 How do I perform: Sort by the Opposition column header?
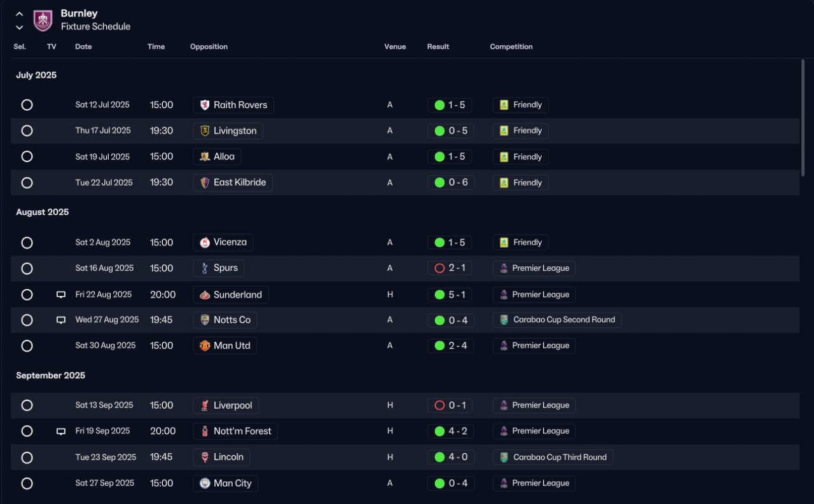(209, 46)
